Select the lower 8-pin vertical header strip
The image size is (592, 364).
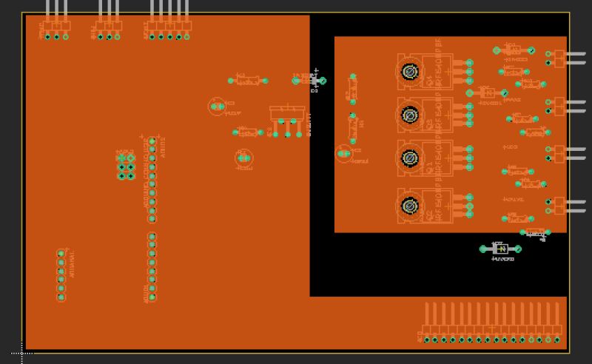pyautogui.click(x=152, y=267)
